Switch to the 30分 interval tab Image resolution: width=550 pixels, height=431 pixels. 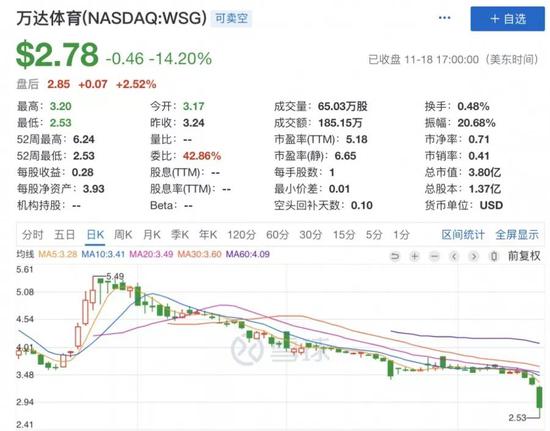(310, 235)
